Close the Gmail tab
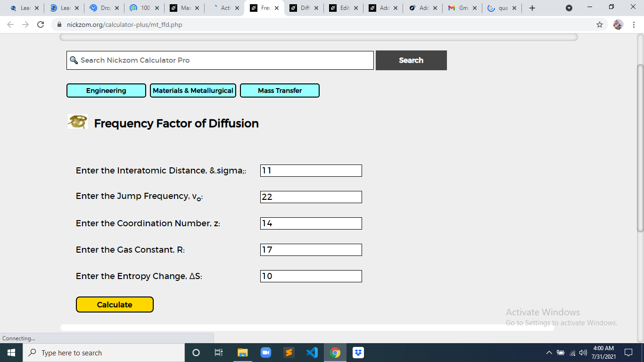This screenshot has width=644, height=362. [474, 8]
